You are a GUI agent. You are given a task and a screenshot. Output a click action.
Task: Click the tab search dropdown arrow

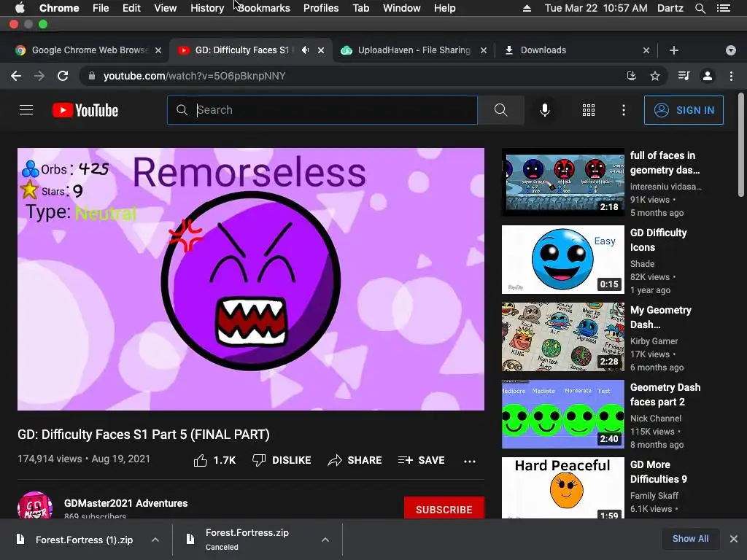(x=730, y=50)
